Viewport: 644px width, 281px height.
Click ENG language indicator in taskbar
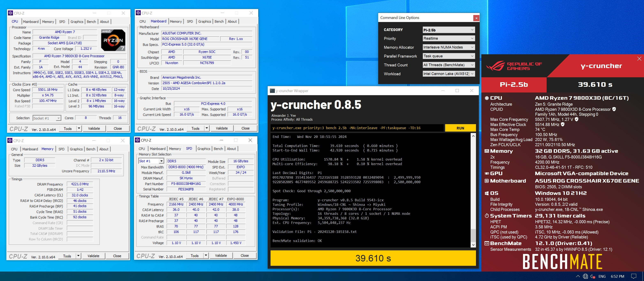coord(602,276)
